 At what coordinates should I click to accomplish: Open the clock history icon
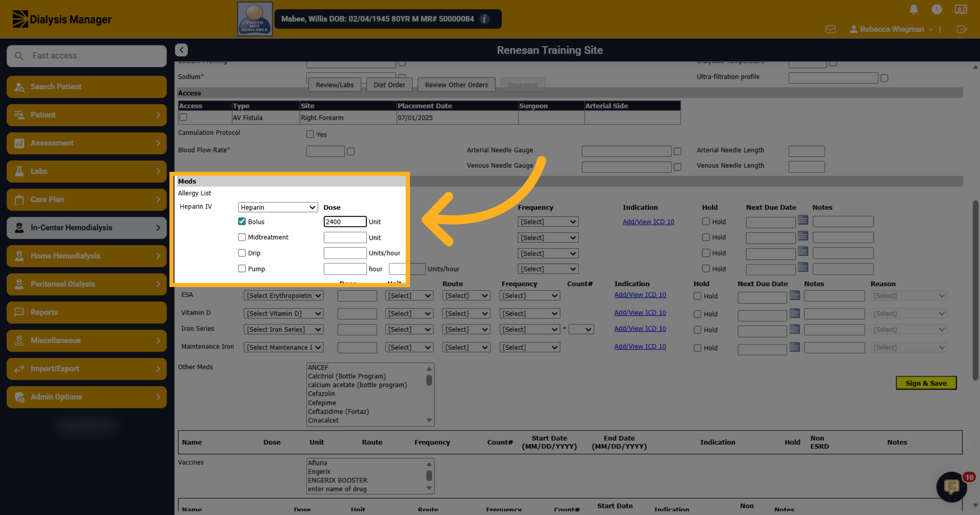tap(937, 9)
